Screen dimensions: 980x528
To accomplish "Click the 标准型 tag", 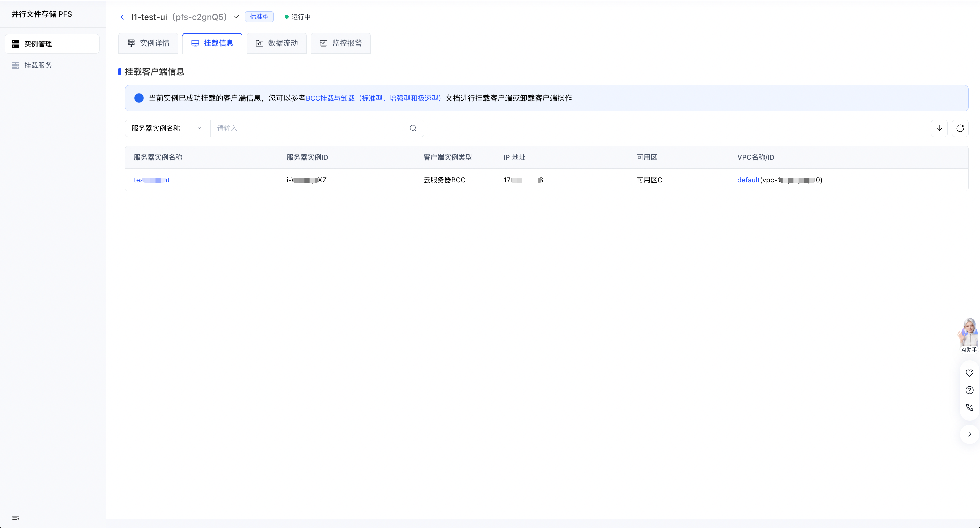I will pyautogui.click(x=259, y=17).
